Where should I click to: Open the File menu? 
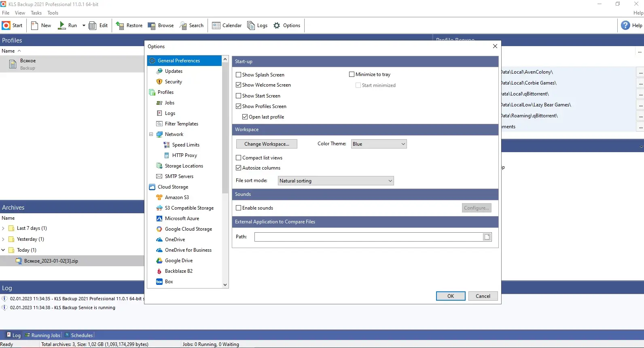click(6, 13)
